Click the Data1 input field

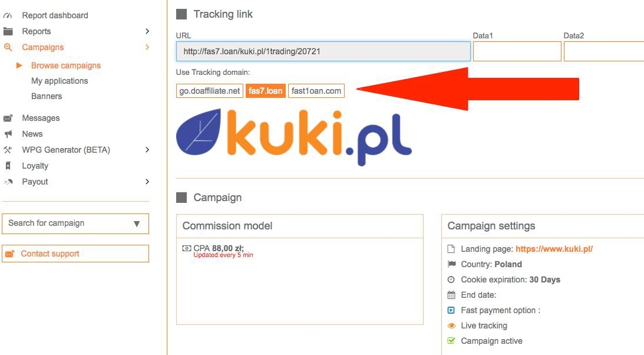517,51
